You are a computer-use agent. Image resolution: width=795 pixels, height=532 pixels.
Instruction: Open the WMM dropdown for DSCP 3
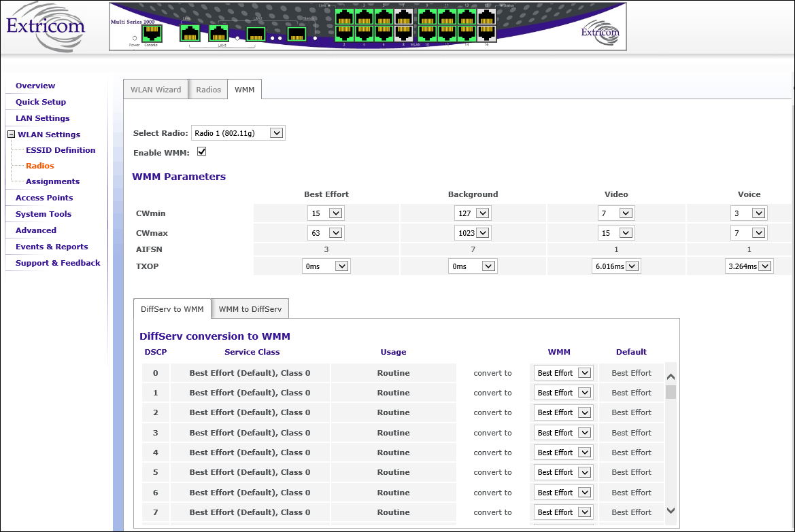click(563, 433)
